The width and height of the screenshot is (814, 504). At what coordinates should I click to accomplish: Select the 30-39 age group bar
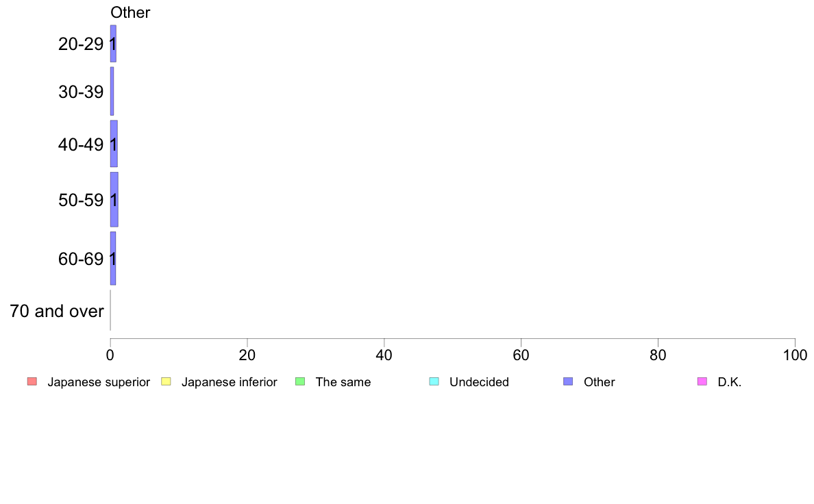click(112, 91)
